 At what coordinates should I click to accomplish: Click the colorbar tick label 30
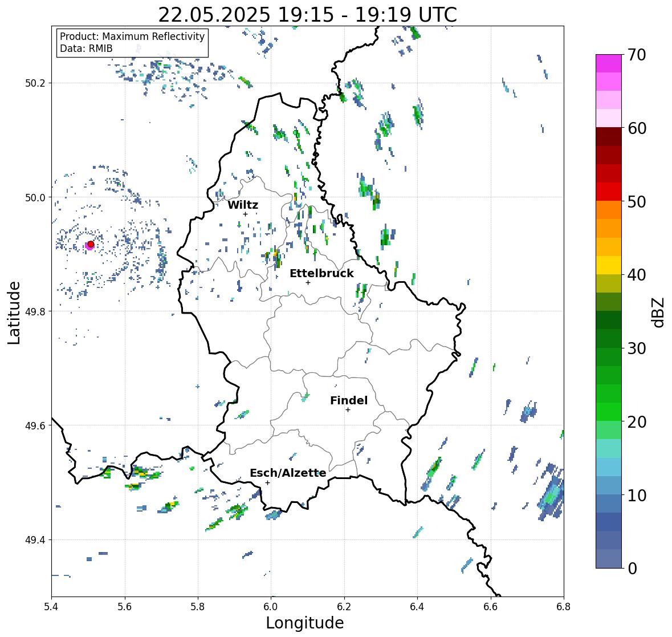pyautogui.click(x=637, y=348)
